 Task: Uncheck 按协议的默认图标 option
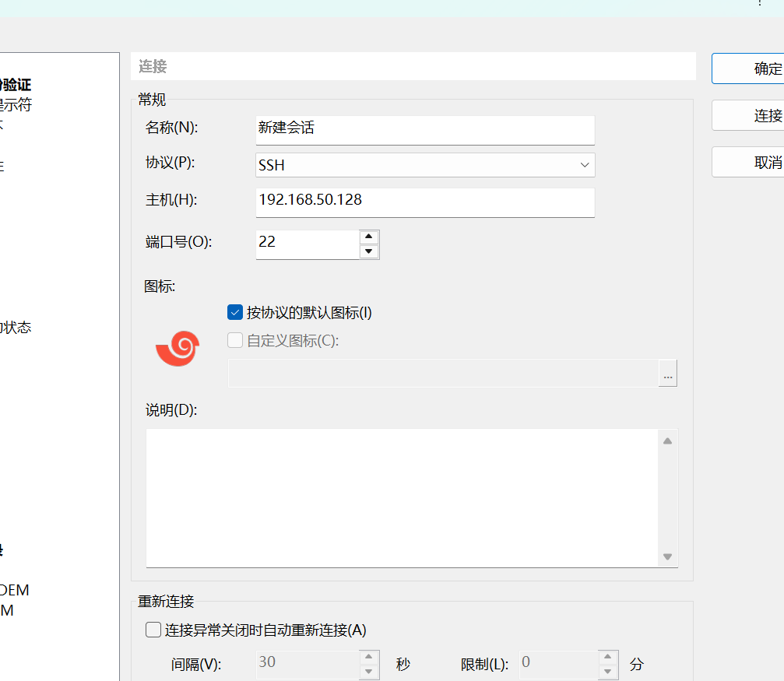[234, 312]
